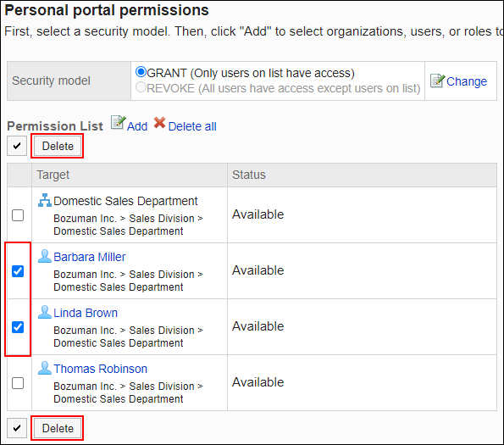This screenshot has width=504, height=445.
Task: Click the user icon beside Linda Brown
Action: [45, 312]
